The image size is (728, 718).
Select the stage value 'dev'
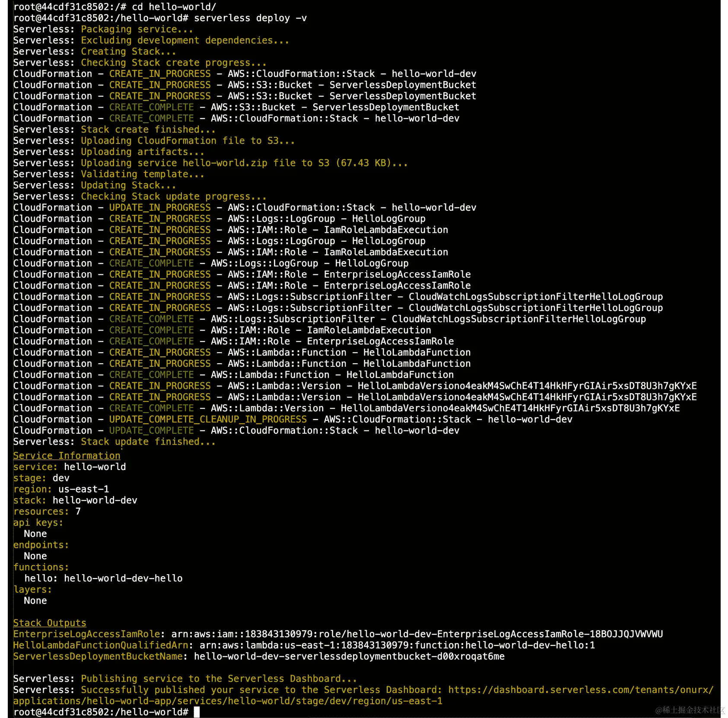tap(61, 478)
